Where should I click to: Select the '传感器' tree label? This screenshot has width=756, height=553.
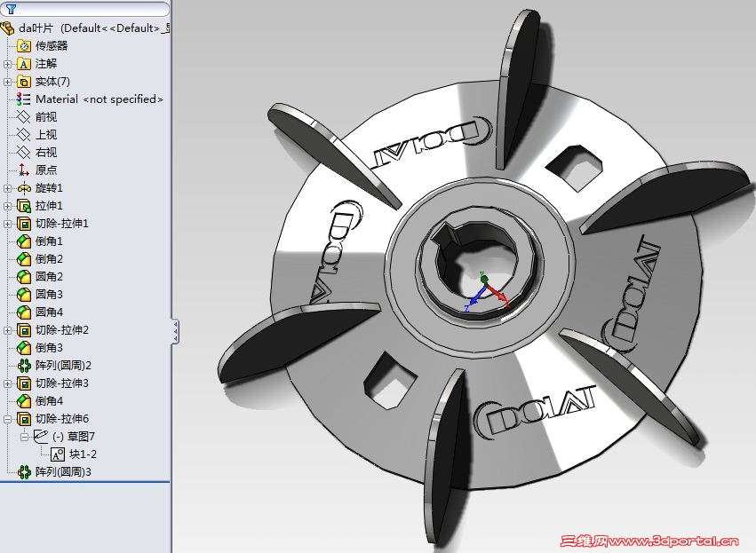52,46
